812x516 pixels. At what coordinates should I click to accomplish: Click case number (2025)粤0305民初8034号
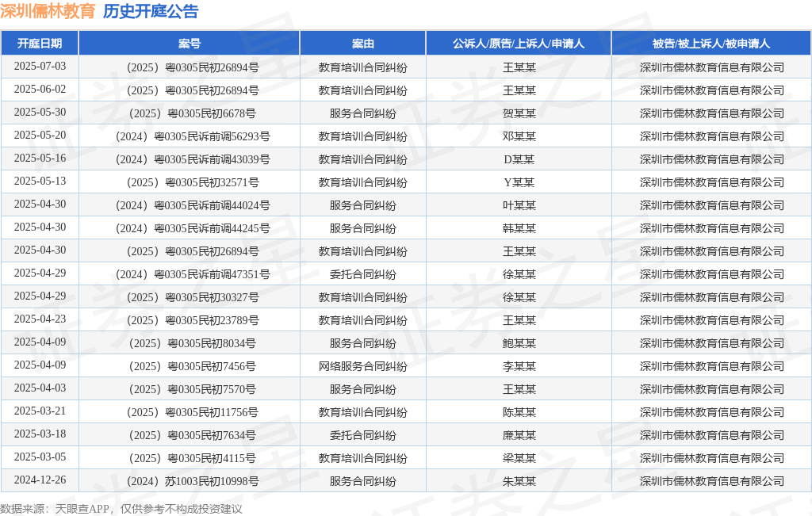pos(193,343)
